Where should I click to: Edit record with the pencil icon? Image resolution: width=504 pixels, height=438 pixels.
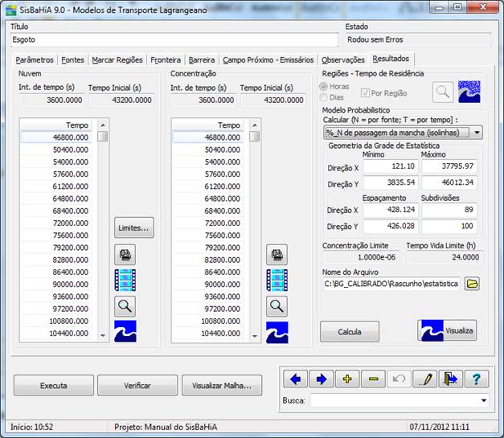click(425, 379)
